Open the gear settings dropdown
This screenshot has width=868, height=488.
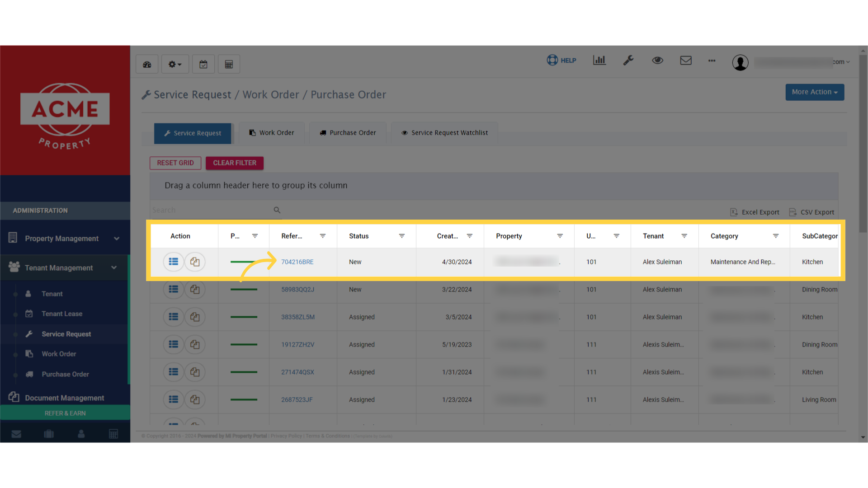click(175, 64)
